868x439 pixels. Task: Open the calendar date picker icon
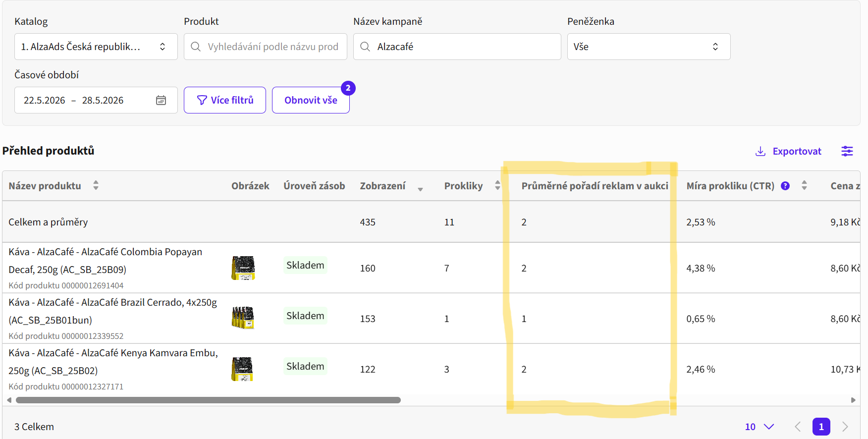point(161,100)
